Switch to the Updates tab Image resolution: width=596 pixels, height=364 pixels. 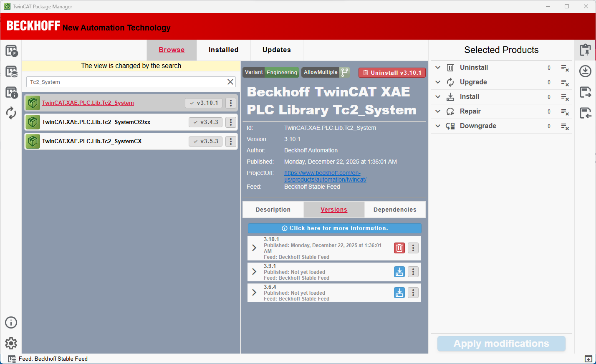277,50
